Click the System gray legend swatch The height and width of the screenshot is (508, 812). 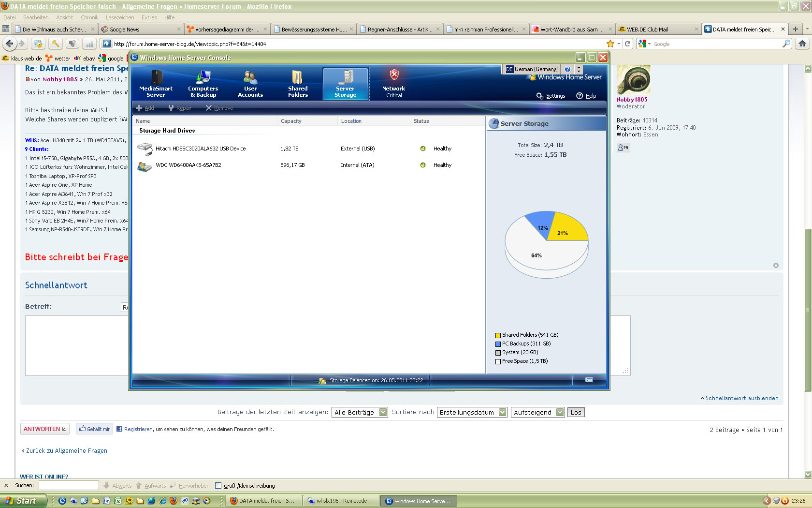(498, 353)
